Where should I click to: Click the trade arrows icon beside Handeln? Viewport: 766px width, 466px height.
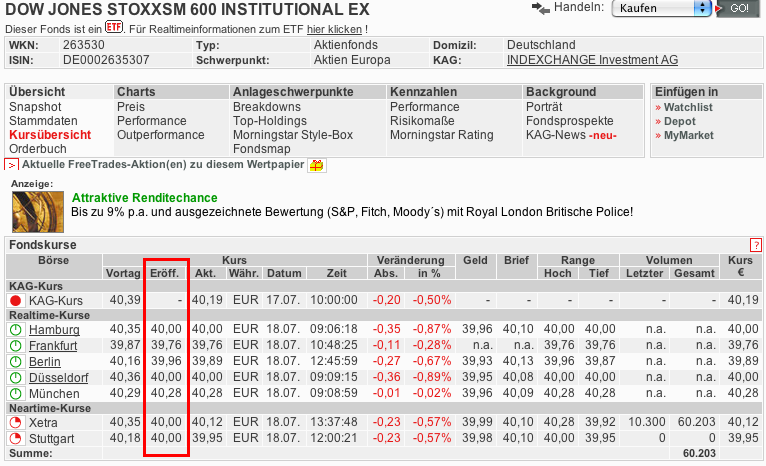tap(540, 8)
